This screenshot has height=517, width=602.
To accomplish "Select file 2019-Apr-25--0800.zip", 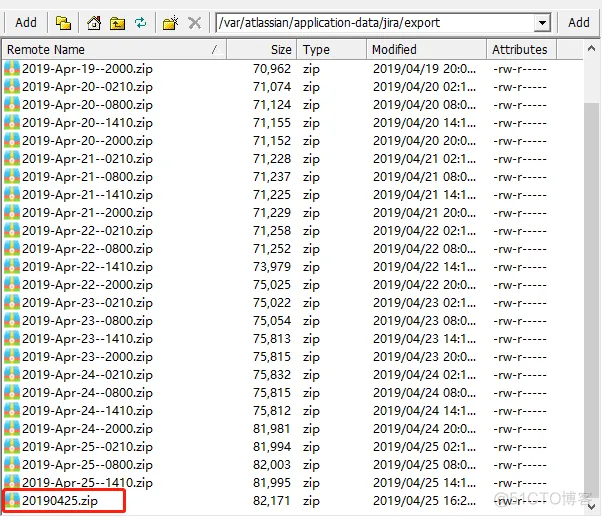I will click(87, 465).
